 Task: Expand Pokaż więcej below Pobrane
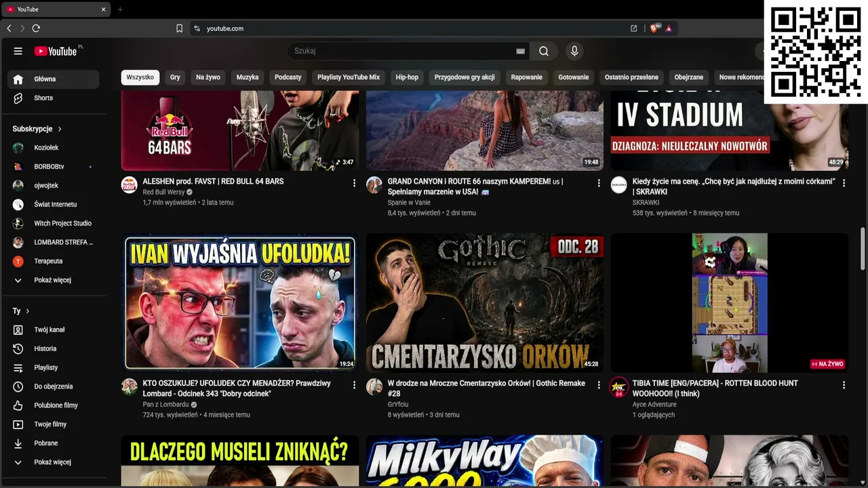[54, 463]
